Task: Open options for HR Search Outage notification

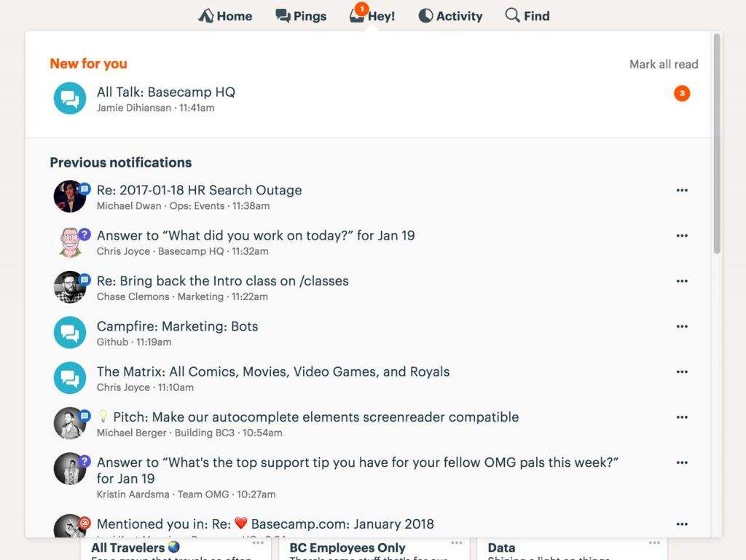Action: coord(682,190)
